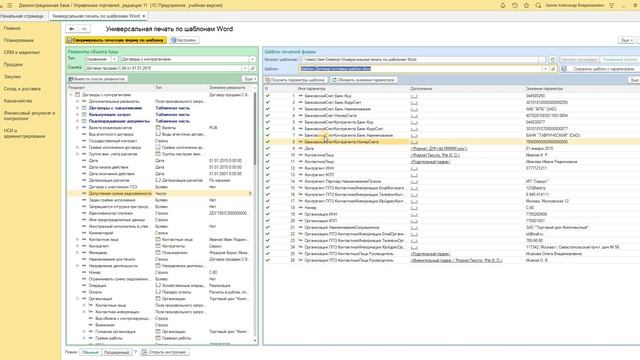Toggle checkmark for row 9 Дата
The image size is (640, 360).
(x=268, y=149)
